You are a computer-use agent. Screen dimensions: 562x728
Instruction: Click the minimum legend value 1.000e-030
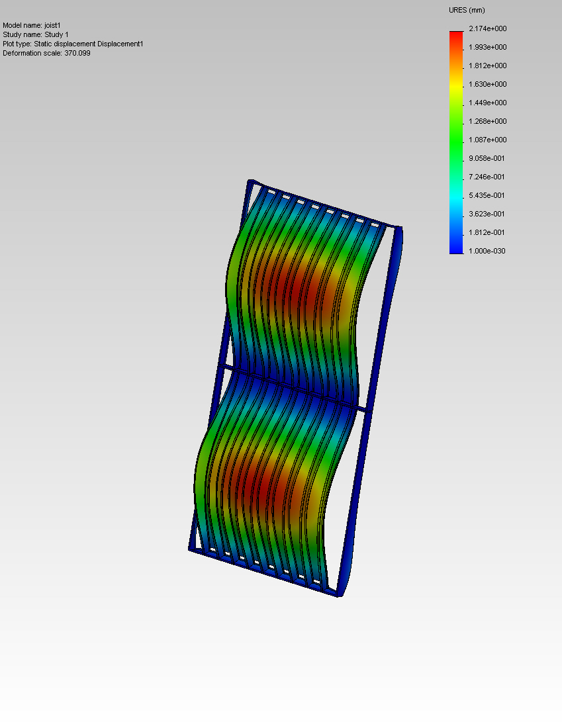tap(487, 251)
